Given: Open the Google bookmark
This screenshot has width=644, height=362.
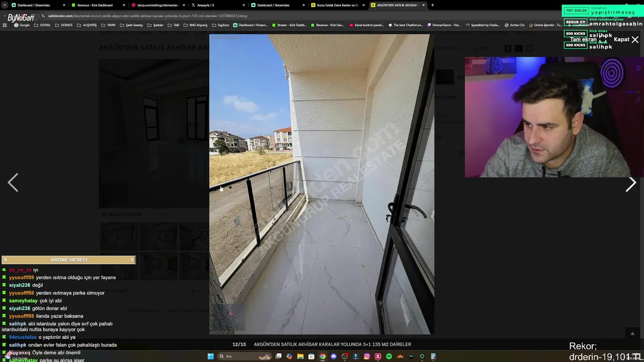Looking at the screenshot, I should point(22,25).
